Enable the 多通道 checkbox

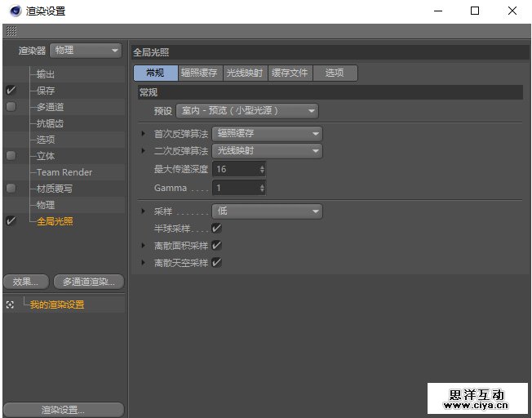pos(11,107)
